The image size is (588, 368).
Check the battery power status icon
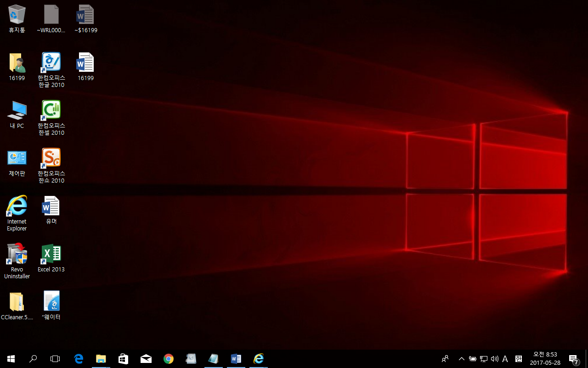point(472,359)
